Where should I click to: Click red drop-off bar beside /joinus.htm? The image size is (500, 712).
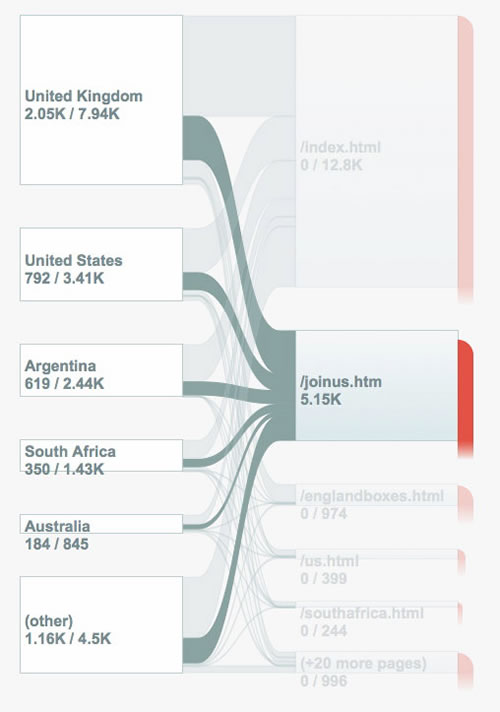pos(465,399)
